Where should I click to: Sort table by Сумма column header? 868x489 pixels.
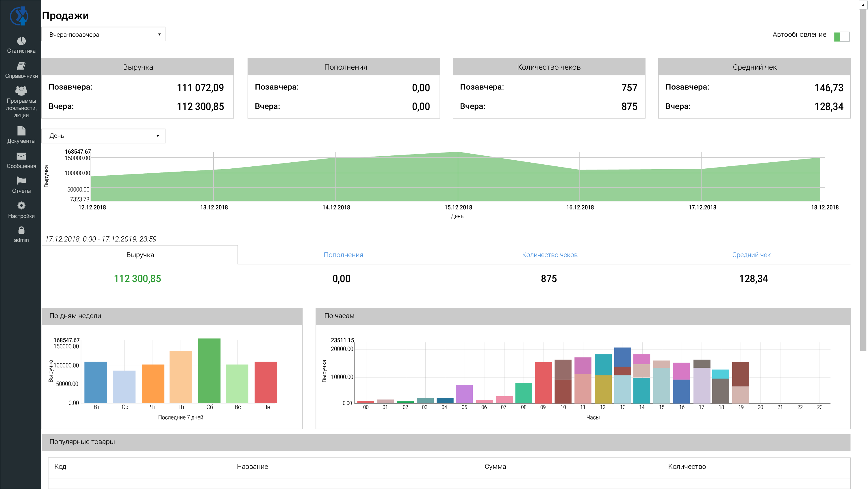coord(495,466)
